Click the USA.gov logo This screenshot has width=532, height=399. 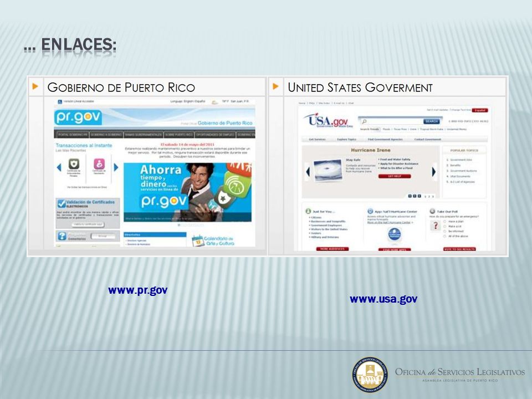click(x=328, y=120)
